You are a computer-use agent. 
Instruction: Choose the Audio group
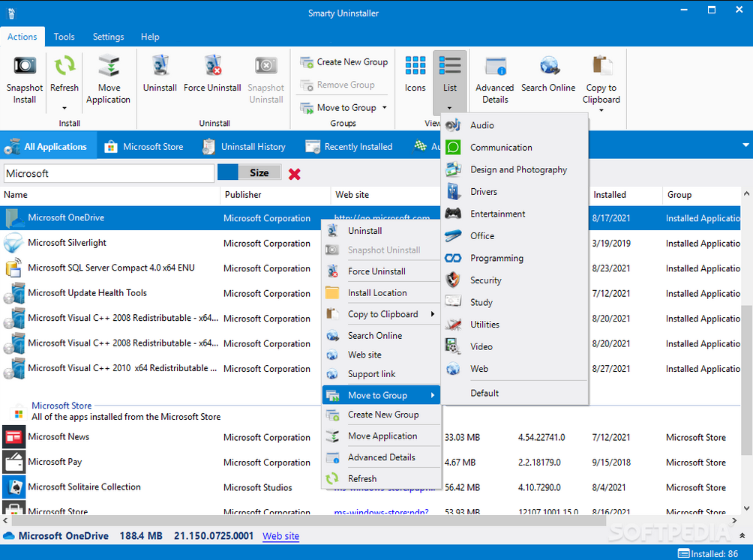click(514, 125)
